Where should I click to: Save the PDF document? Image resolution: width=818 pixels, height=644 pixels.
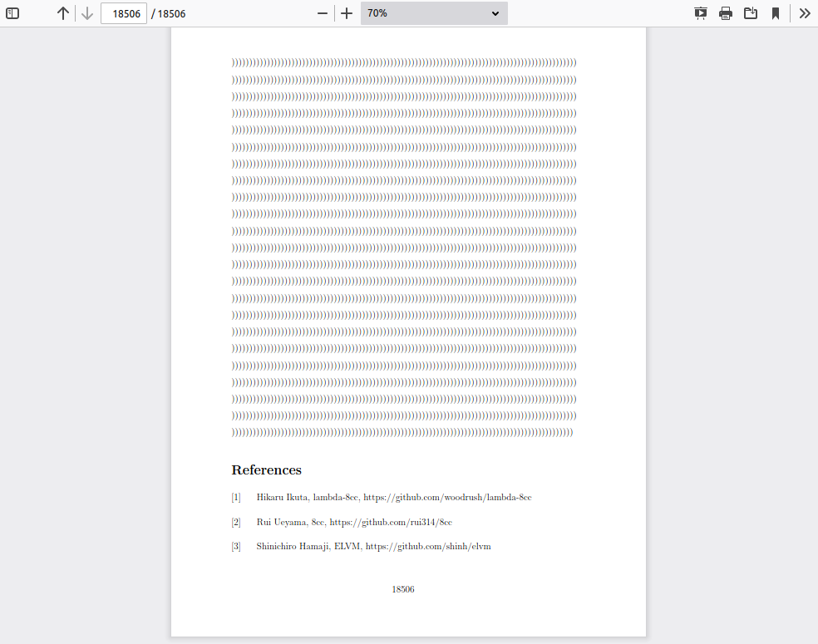750,13
